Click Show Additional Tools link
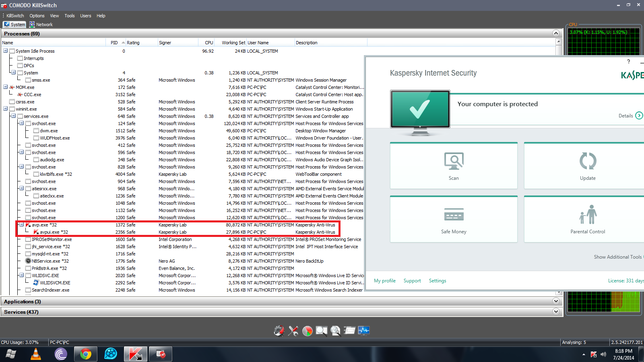 tap(619, 257)
